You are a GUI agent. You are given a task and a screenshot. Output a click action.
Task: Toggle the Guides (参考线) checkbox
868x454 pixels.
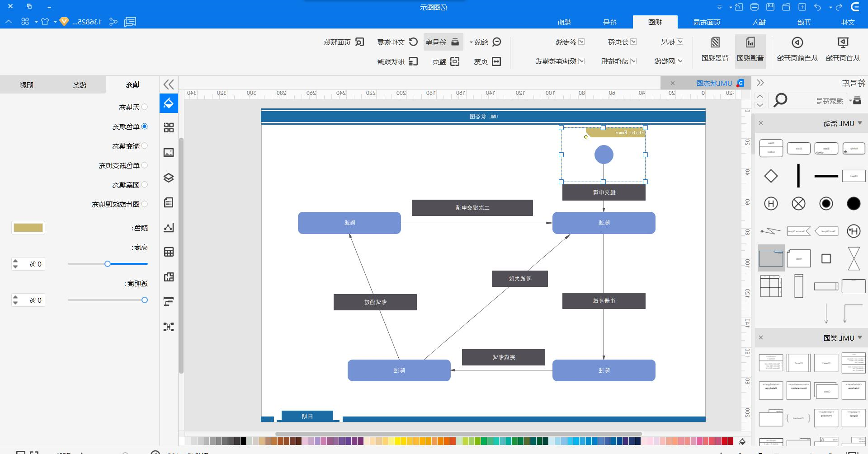(582, 42)
